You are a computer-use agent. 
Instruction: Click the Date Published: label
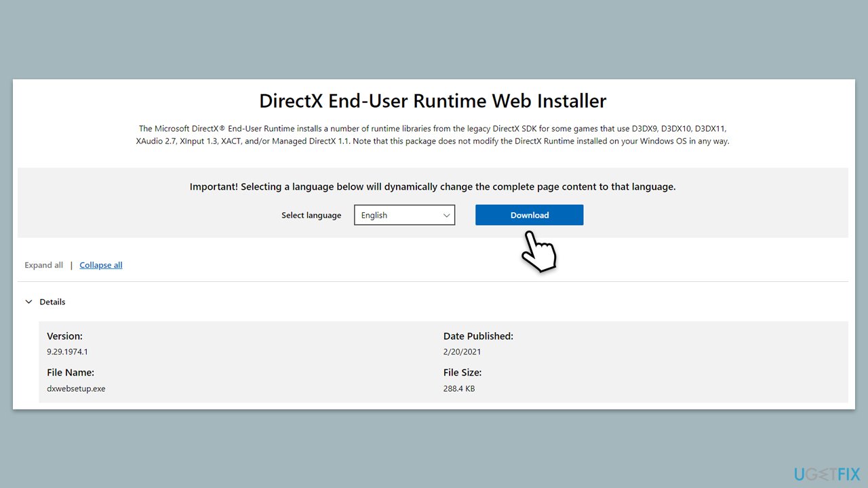coord(478,336)
